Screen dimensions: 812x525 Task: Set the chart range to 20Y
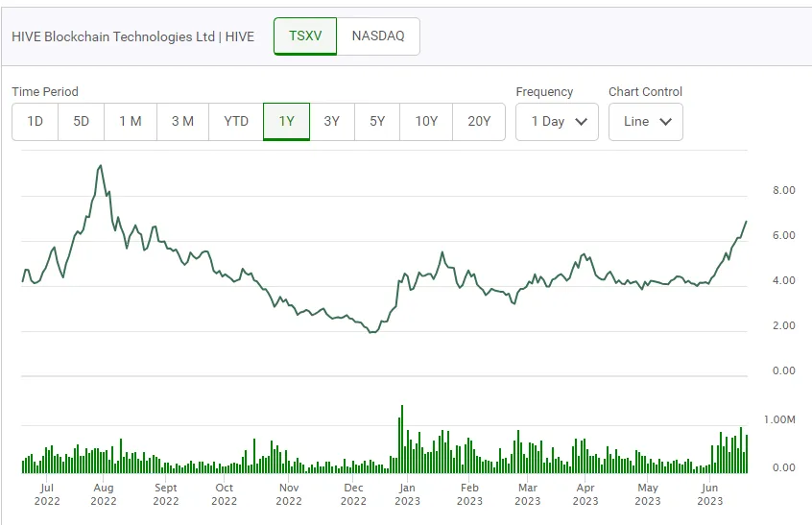pyautogui.click(x=479, y=122)
